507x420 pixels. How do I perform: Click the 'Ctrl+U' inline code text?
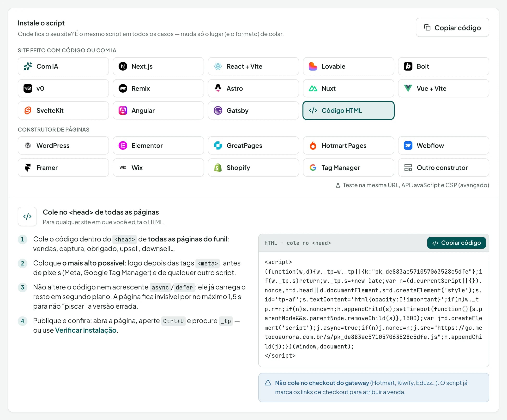tap(173, 321)
